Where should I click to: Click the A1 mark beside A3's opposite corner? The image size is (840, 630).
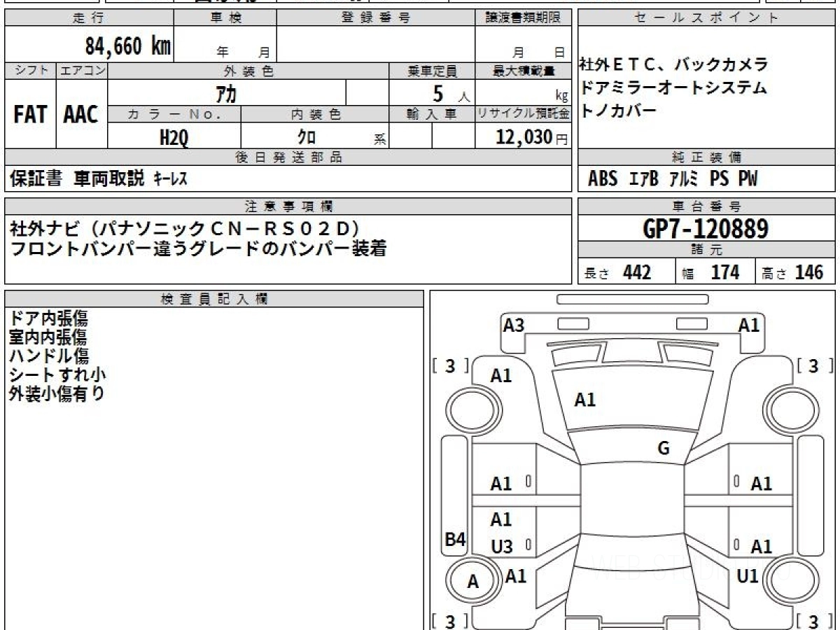pos(749,325)
